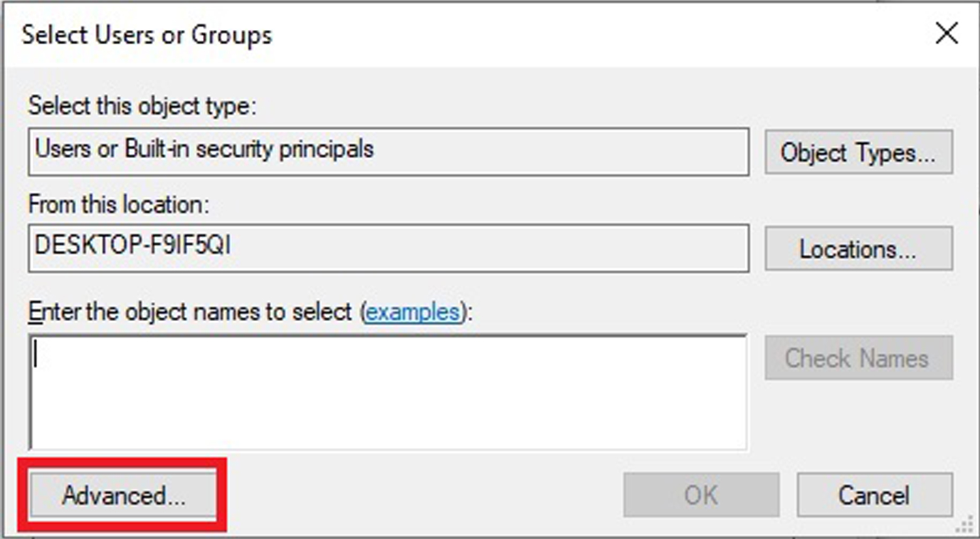Open the examples hyperlink
The height and width of the screenshot is (539, 980).
(x=412, y=312)
